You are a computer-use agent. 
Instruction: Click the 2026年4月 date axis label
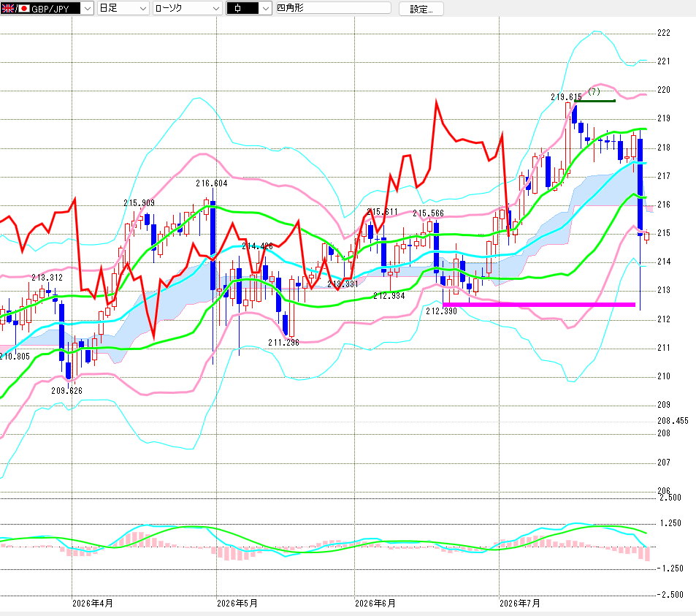[92, 603]
